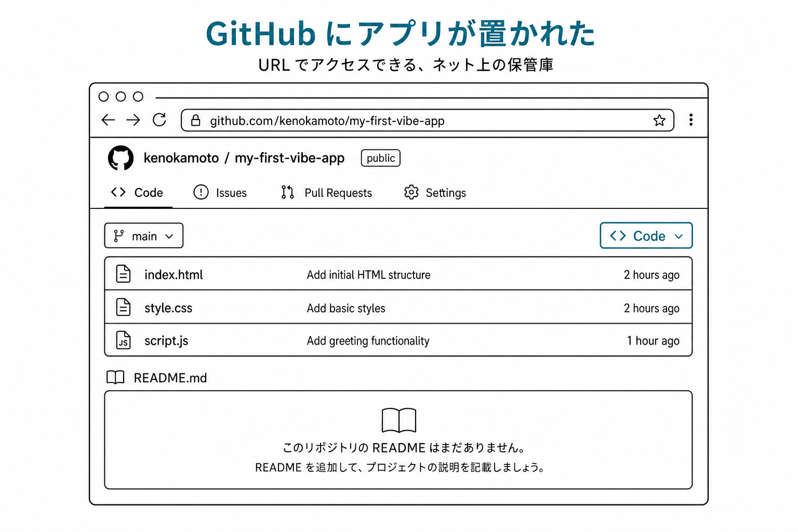Open the style.css file

point(168,308)
